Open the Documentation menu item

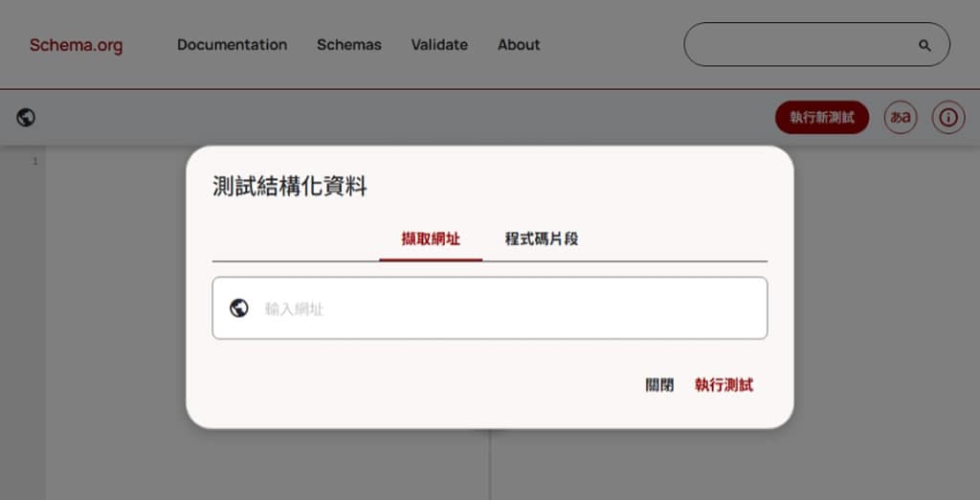click(232, 45)
